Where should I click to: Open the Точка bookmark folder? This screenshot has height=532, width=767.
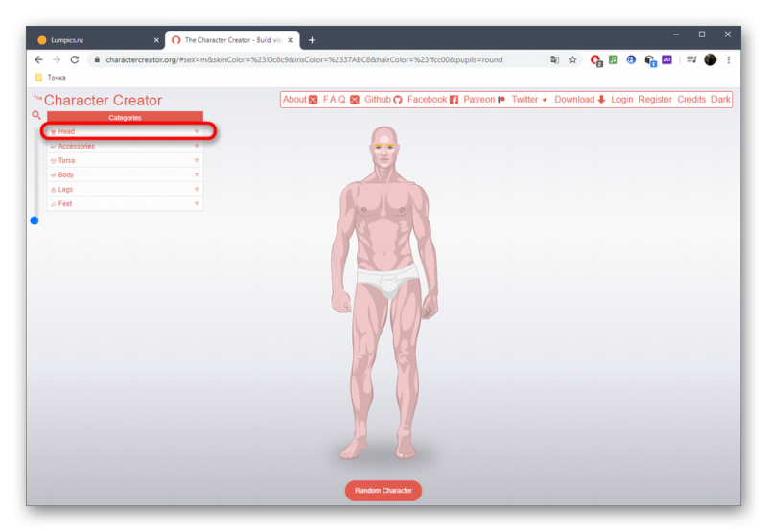[51, 78]
